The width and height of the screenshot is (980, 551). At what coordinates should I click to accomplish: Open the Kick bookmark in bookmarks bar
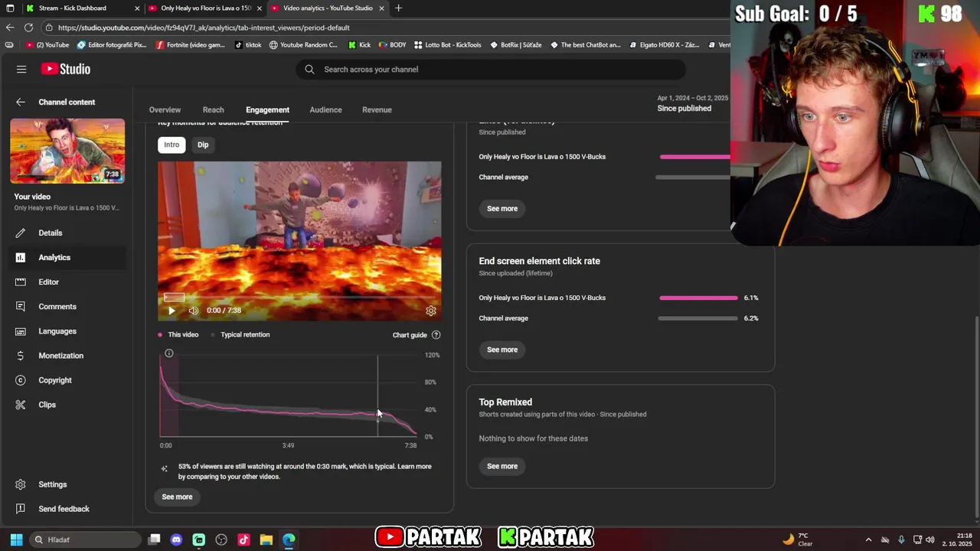(359, 45)
